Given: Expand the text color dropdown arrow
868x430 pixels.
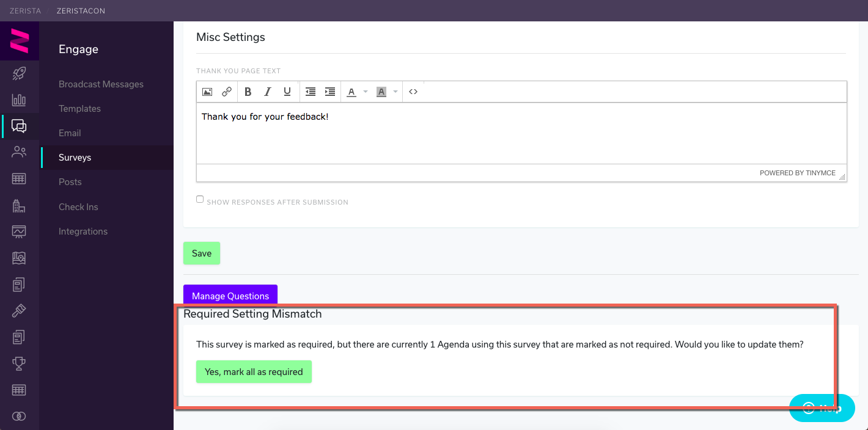Looking at the screenshot, I should [x=366, y=92].
